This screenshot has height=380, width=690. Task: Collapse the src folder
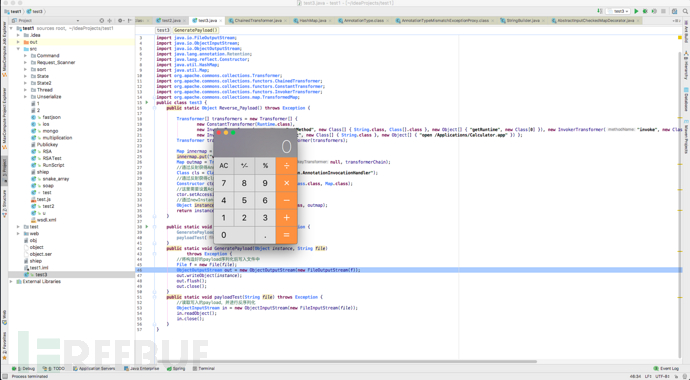tap(18, 49)
